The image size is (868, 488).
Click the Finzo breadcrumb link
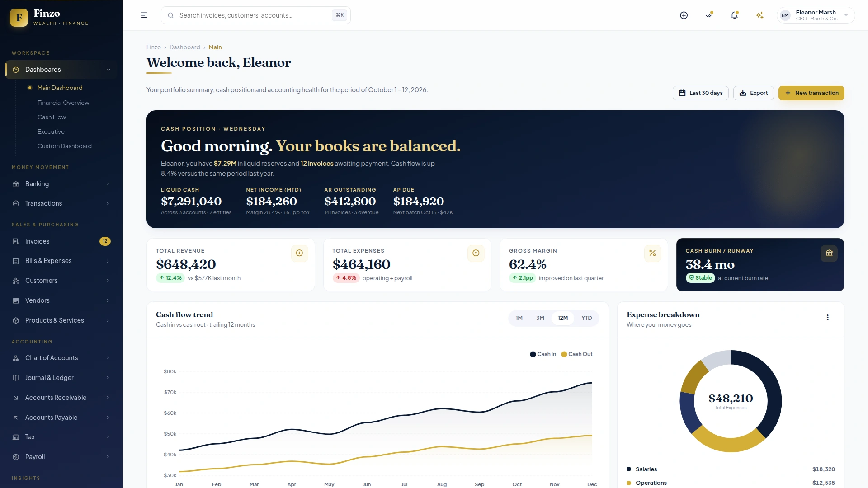pos(153,47)
